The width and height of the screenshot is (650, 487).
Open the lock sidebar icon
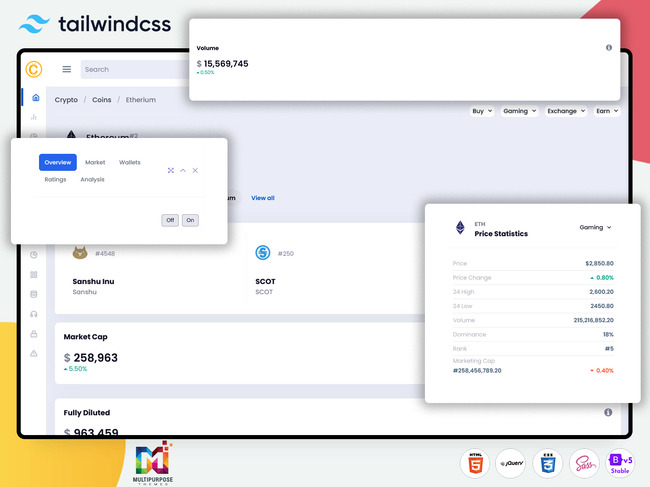click(x=34, y=334)
